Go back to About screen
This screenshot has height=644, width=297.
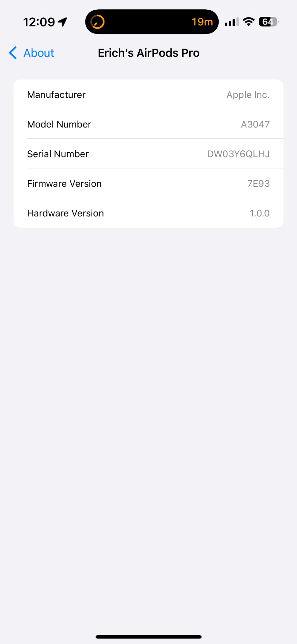pyautogui.click(x=32, y=53)
